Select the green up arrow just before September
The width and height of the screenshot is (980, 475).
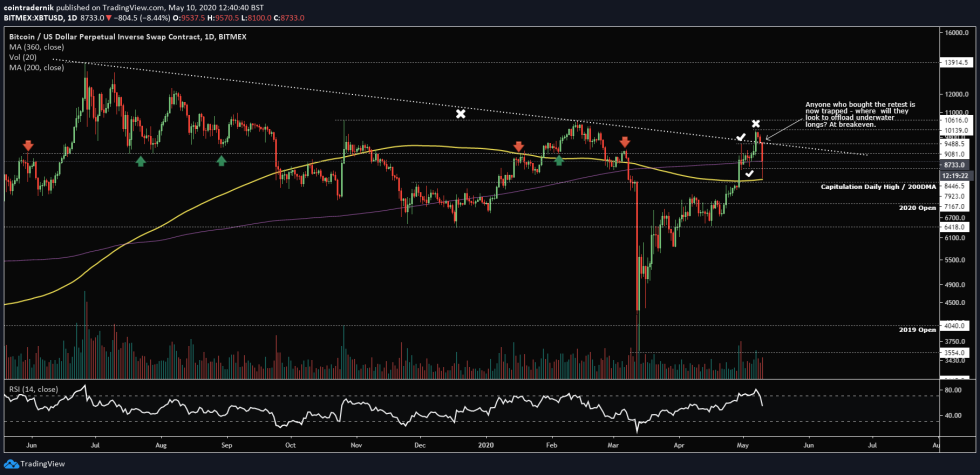pyautogui.click(x=221, y=159)
